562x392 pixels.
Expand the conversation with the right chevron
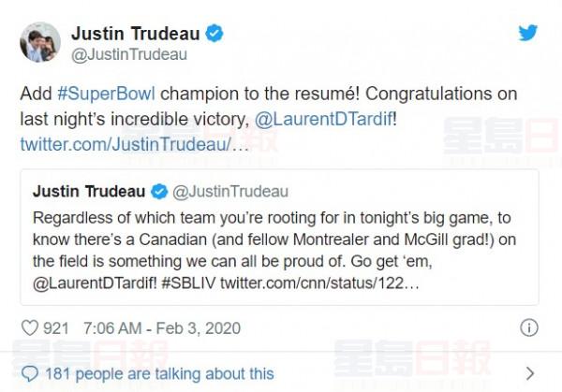point(531,374)
